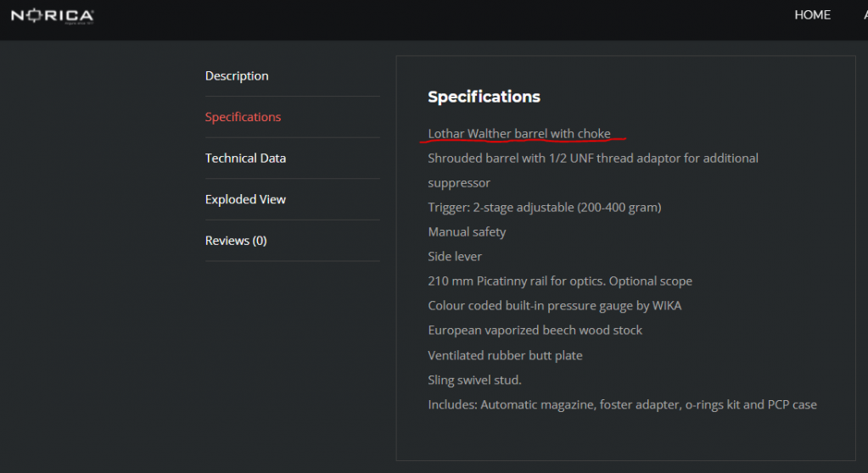Click the Specifications heading
Image resolution: width=868 pixels, height=473 pixels.
484,97
